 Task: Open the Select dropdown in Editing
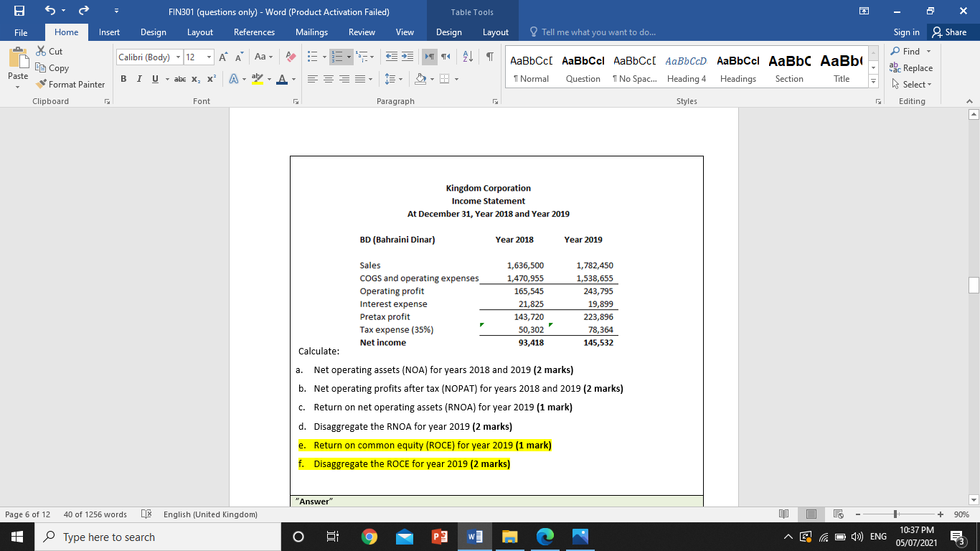point(911,84)
